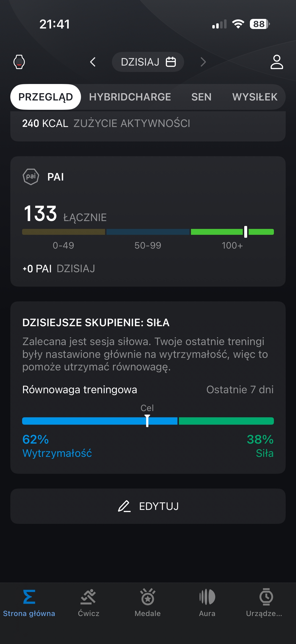The height and width of the screenshot is (644, 296).
Task: Tap the Cel marker on balance bar
Action: 147,421
